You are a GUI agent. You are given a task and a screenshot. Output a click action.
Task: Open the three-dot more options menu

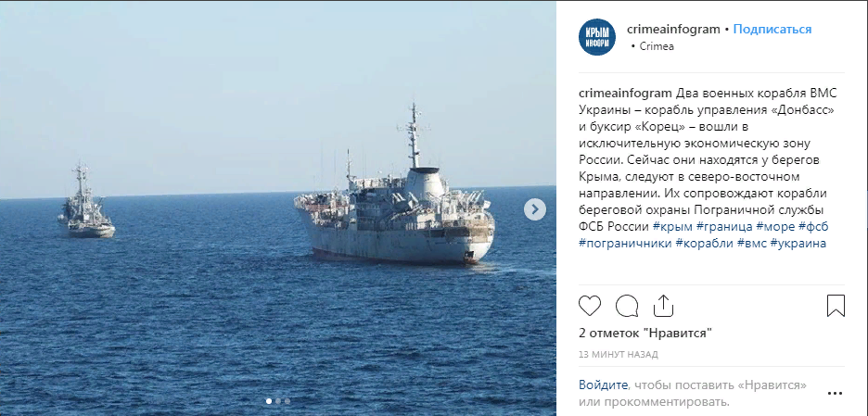pos(835,394)
